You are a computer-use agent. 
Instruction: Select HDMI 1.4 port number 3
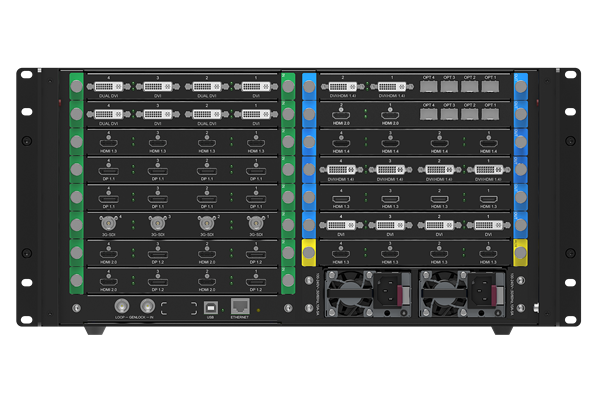pos(390,144)
